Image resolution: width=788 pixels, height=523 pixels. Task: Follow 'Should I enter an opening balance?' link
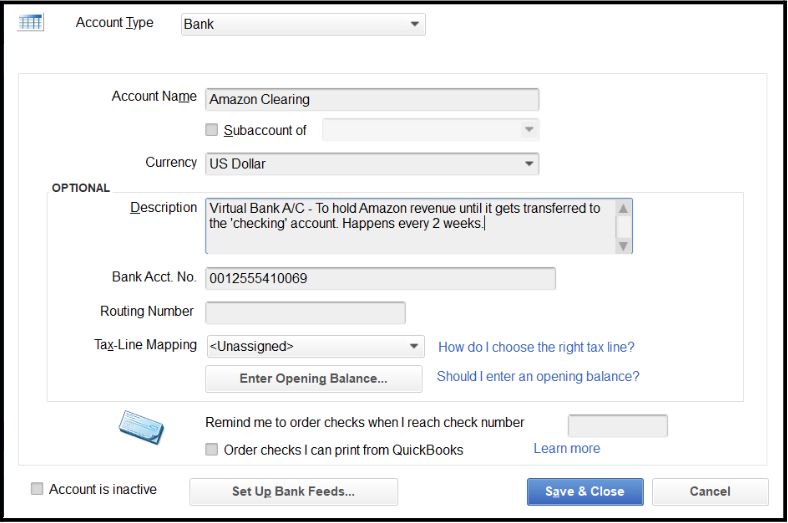[x=538, y=377]
